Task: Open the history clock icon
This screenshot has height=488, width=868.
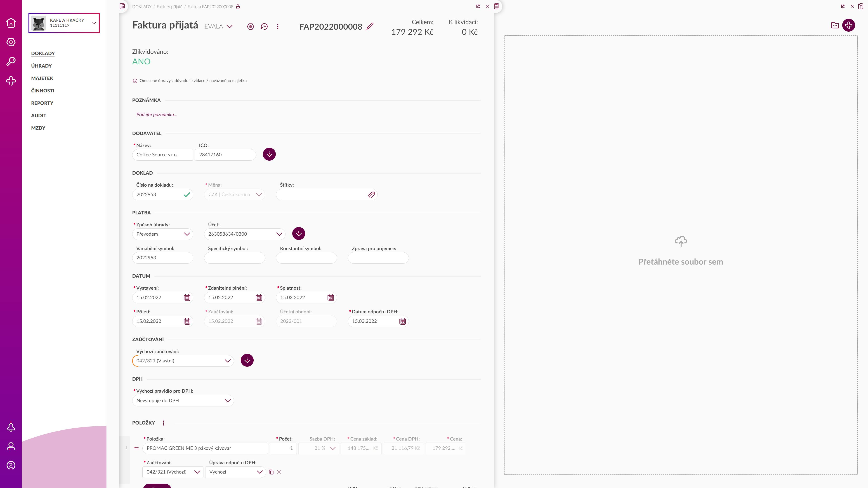Action: coord(264,27)
